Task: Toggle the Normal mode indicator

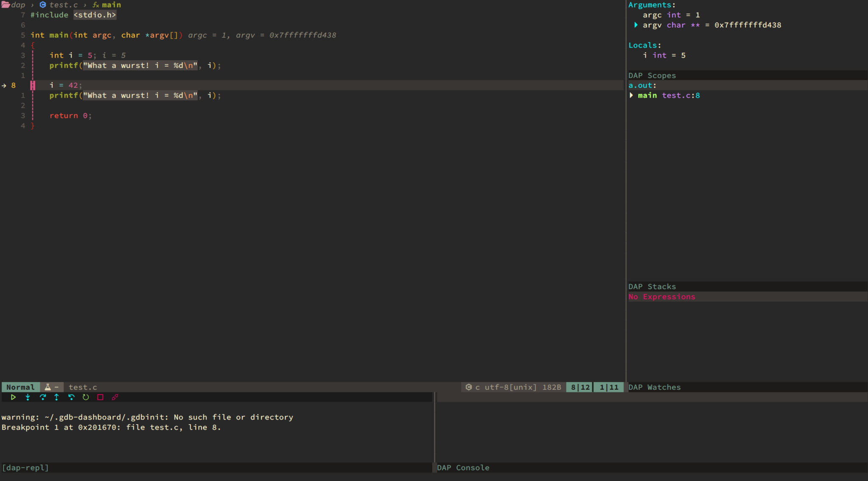Action: [20, 387]
